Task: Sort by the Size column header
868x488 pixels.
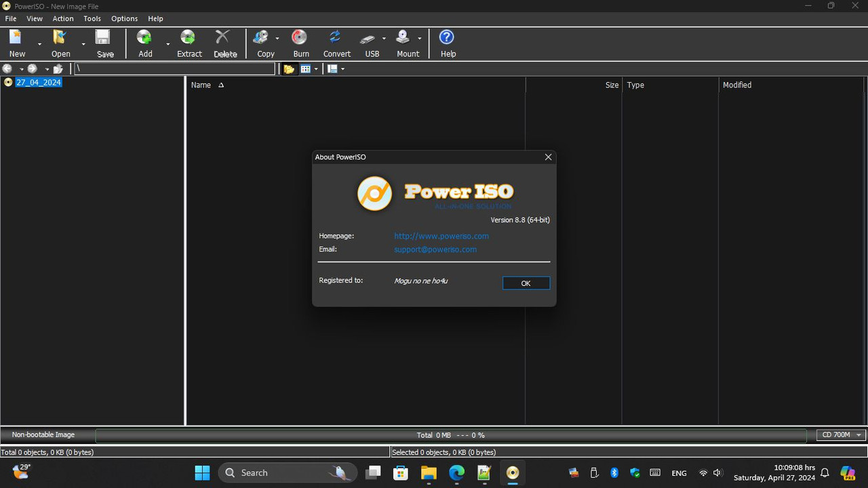Action: pyautogui.click(x=574, y=85)
